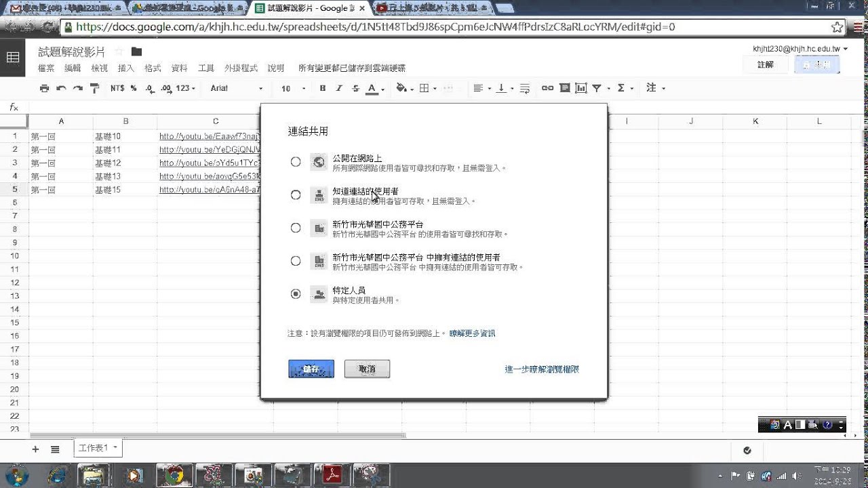The width and height of the screenshot is (868, 488).
Task: Open the font size 10 dropdown
Action: pos(293,88)
